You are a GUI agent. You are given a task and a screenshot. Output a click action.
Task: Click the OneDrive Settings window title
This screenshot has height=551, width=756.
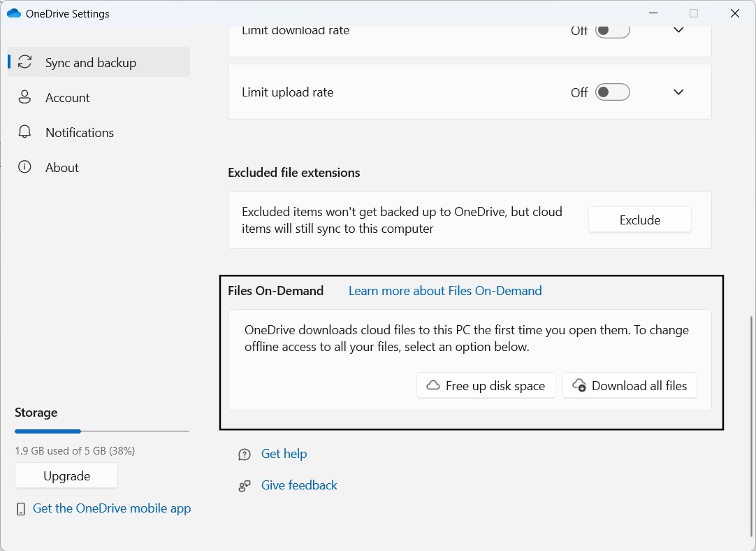pos(68,13)
